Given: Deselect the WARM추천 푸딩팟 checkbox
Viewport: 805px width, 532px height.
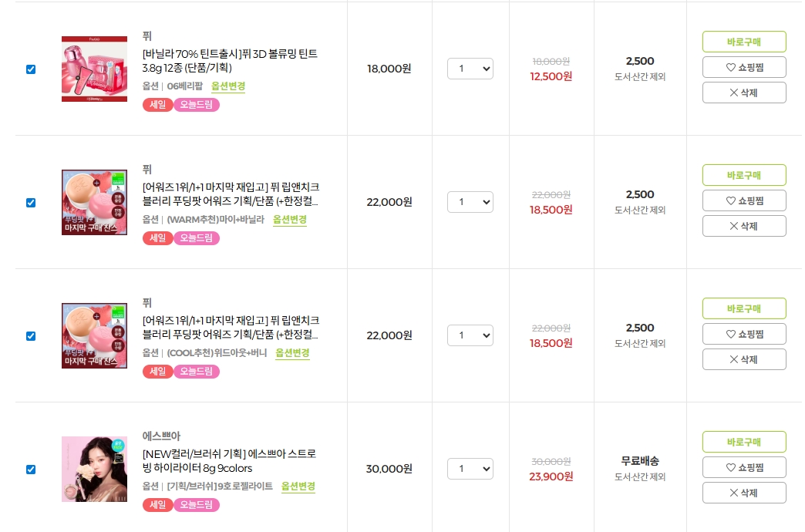Looking at the screenshot, I should [31, 203].
